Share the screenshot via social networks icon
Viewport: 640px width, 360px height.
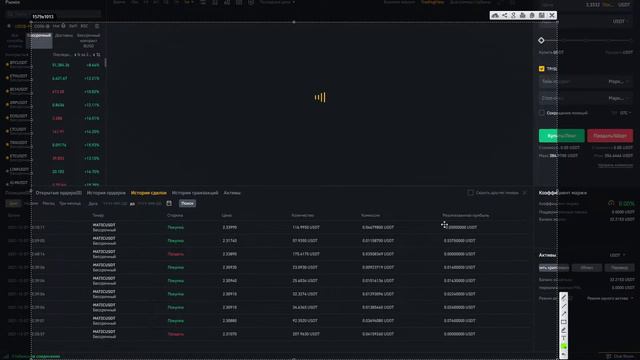pos(504,15)
